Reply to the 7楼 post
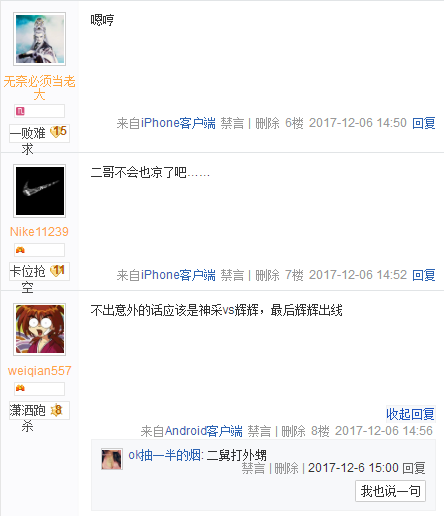Viewport: 444px width, 516px height. [x=424, y=275]
